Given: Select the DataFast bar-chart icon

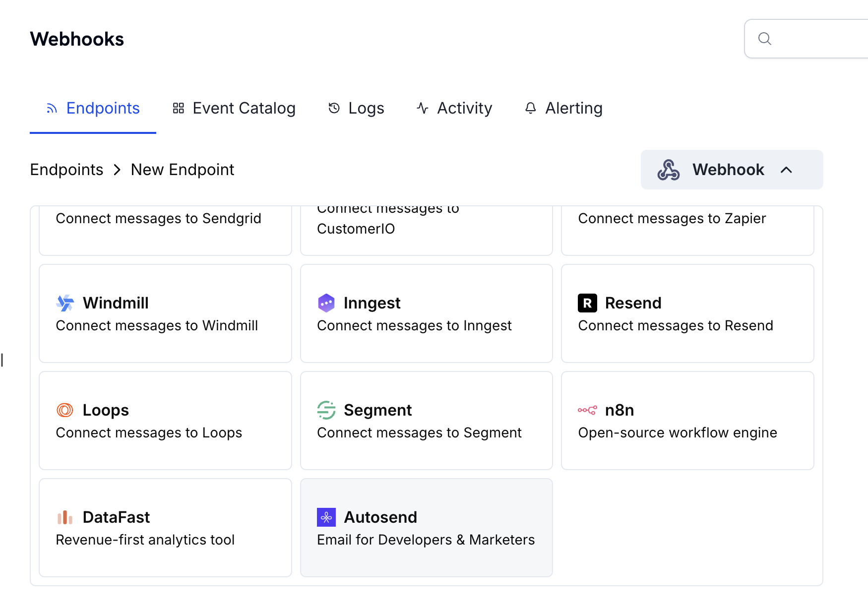Looking at the screenshot, I should (x=65, y=517).
